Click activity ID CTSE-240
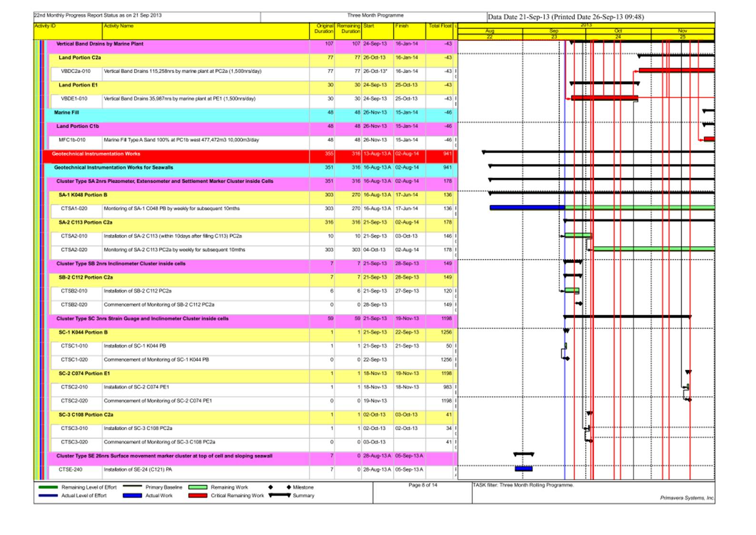Screen dimensions: 756x535 point(70,470)
